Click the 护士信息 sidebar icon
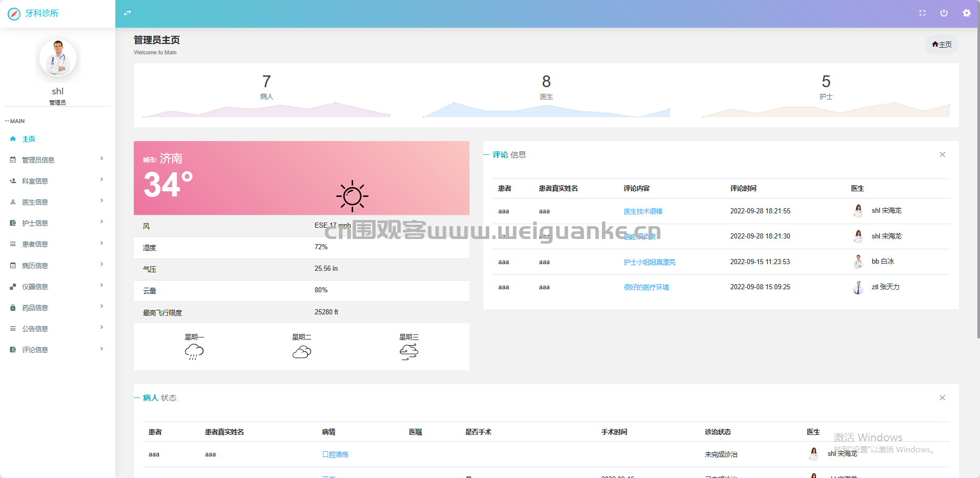Screen dimensions: 980x478 [13, 223]
